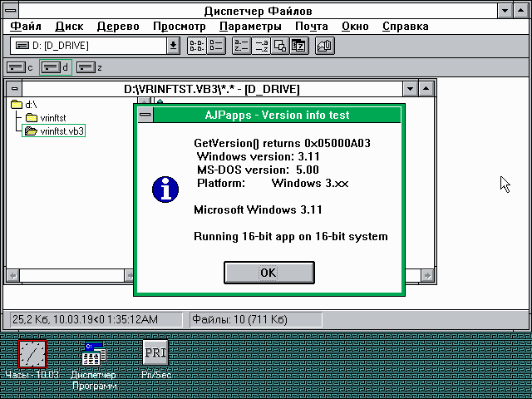Open the Почта menu
This screenshot has height=399, width=532.
click(312, 27)
